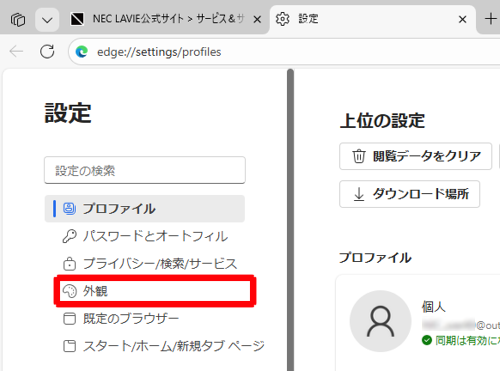
Task: Click ダウンロード場所 button
Action: pyautogui.click(x=409, y=194)
